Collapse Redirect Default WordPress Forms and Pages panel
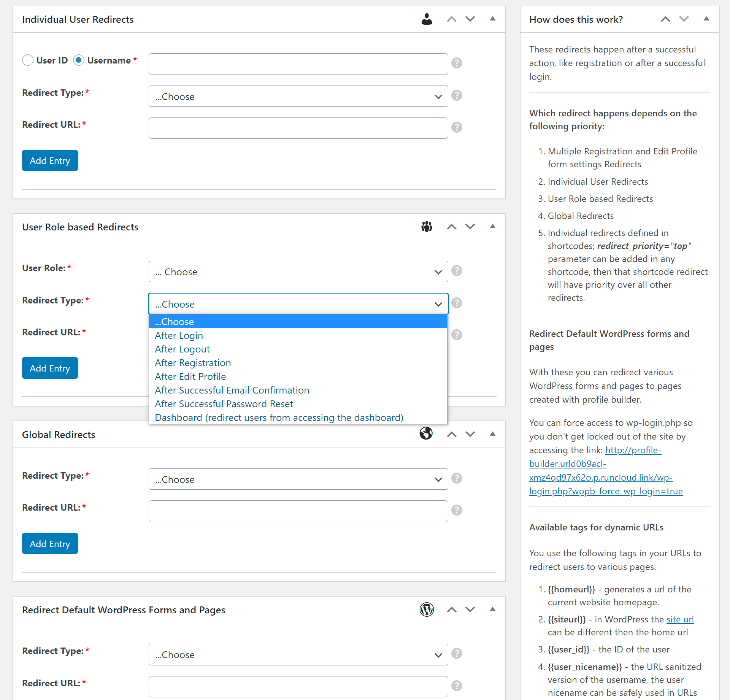Image resolution: width=730 pixels, height=700 pixels. 492,610
